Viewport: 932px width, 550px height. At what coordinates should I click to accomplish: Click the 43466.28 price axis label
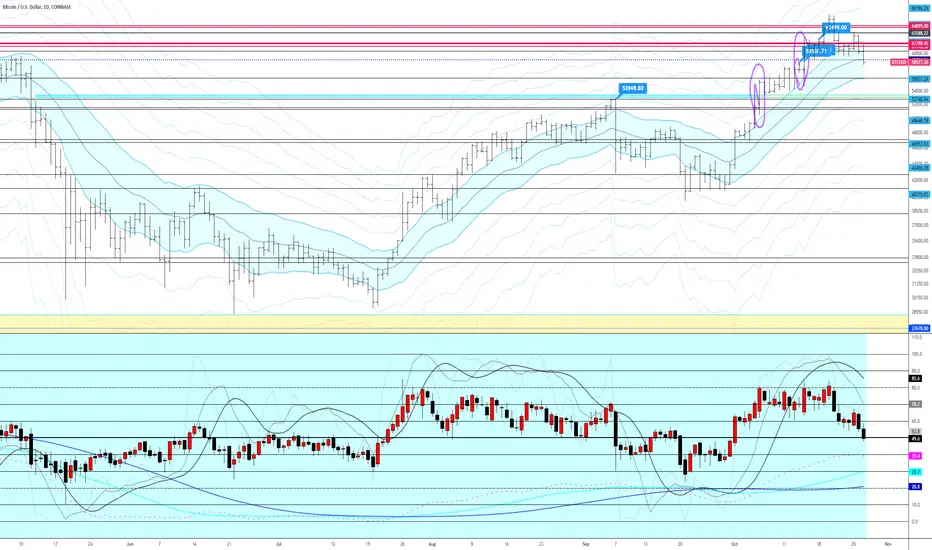920,168
